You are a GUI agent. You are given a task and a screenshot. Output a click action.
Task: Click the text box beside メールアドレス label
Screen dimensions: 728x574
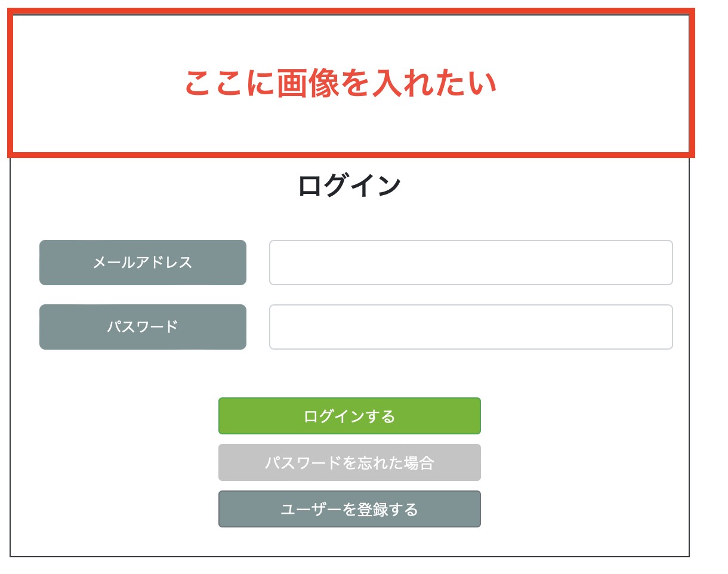[471, 263]
